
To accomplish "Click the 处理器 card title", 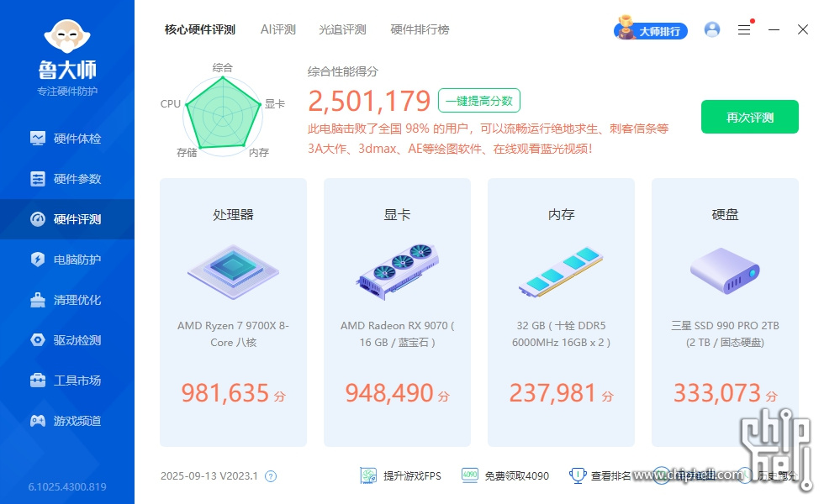I will click(234, 215).
